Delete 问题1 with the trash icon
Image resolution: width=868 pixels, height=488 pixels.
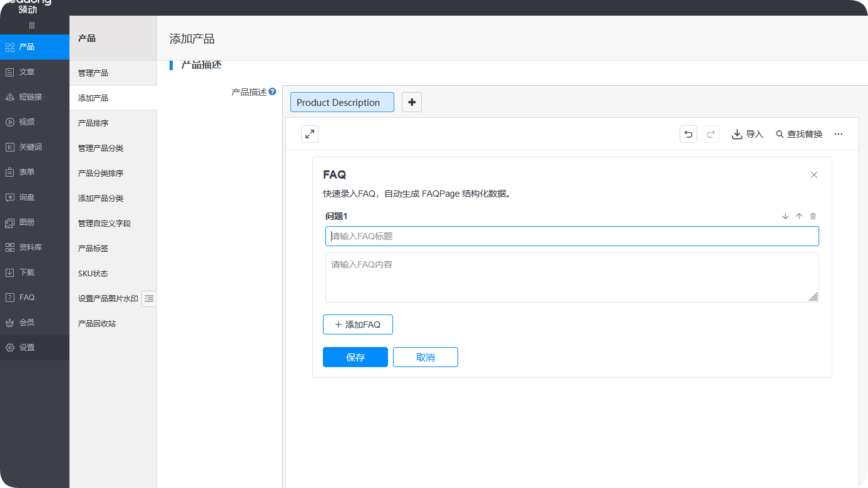813,216
